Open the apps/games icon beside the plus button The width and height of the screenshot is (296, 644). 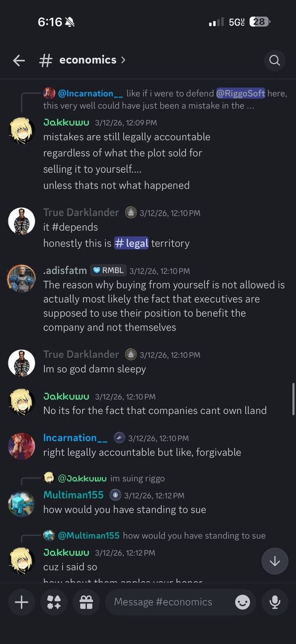point(54,602)
